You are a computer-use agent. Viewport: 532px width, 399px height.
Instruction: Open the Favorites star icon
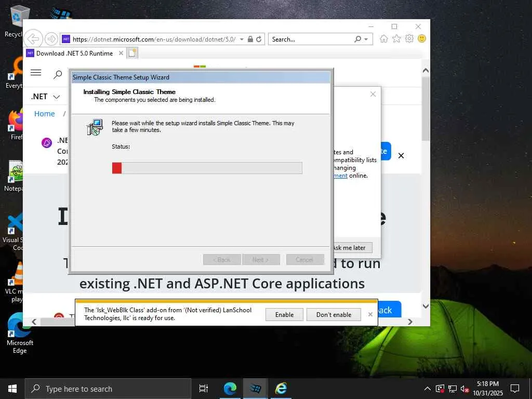pos(396,38)
